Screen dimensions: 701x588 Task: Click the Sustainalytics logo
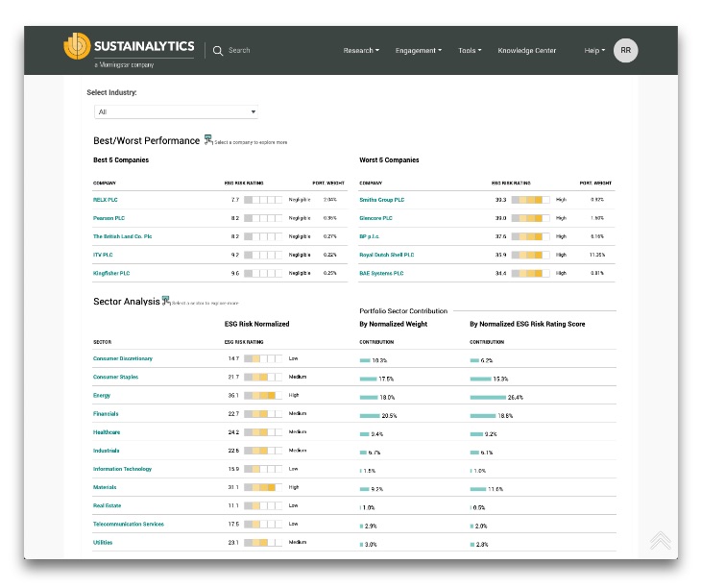click(130, 50)
